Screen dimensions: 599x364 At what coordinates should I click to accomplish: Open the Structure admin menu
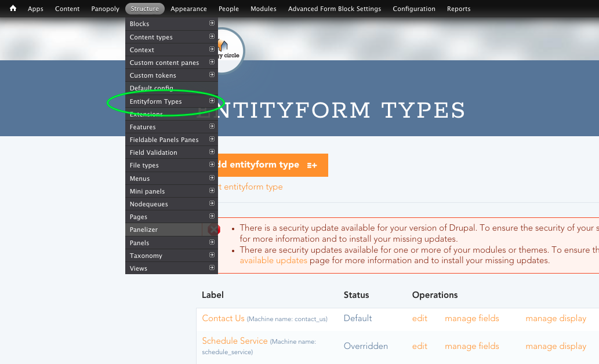[145, 8]
